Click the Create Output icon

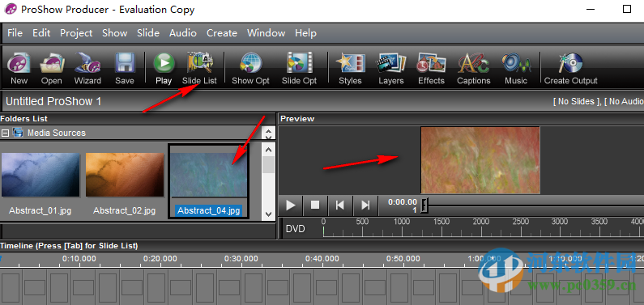571,69
